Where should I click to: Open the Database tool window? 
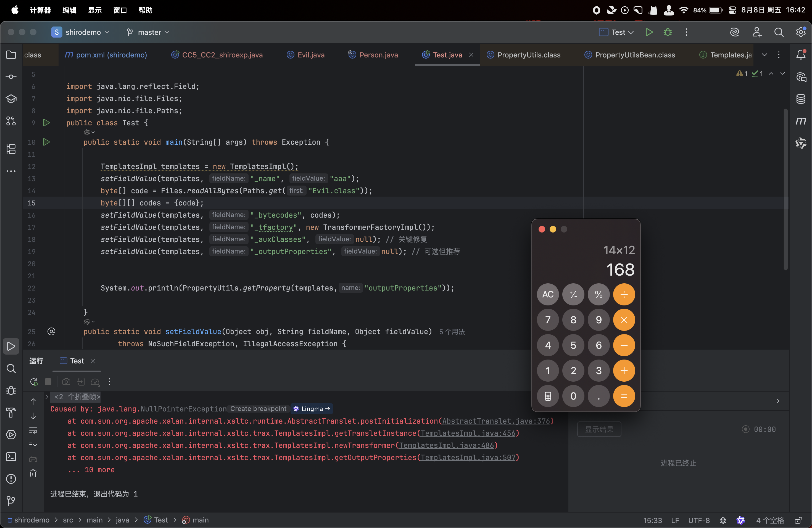click(800, 99)
